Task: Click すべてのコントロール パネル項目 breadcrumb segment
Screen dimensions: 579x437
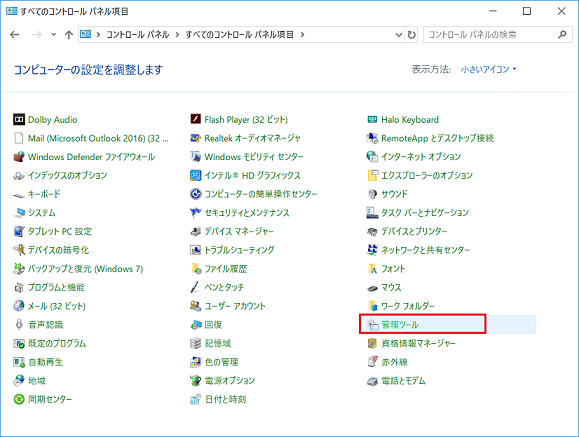Action: (x=239, y=35)
